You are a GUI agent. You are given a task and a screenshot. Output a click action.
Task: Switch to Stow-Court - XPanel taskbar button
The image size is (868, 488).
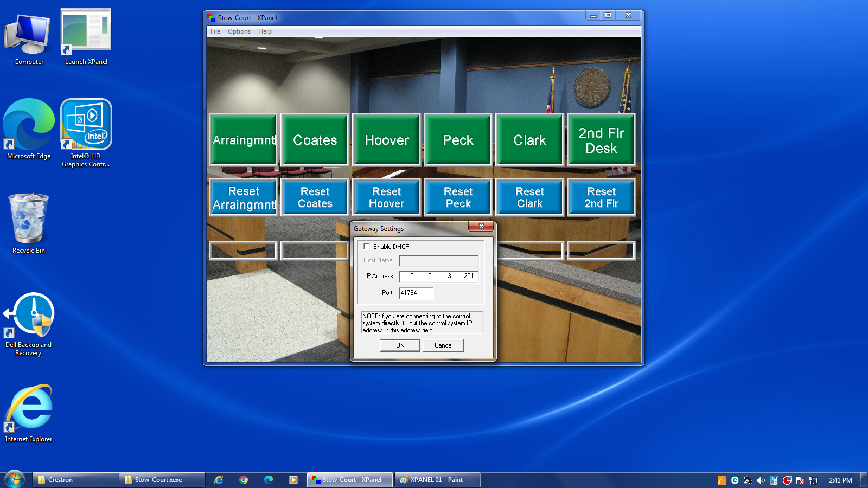350,480
